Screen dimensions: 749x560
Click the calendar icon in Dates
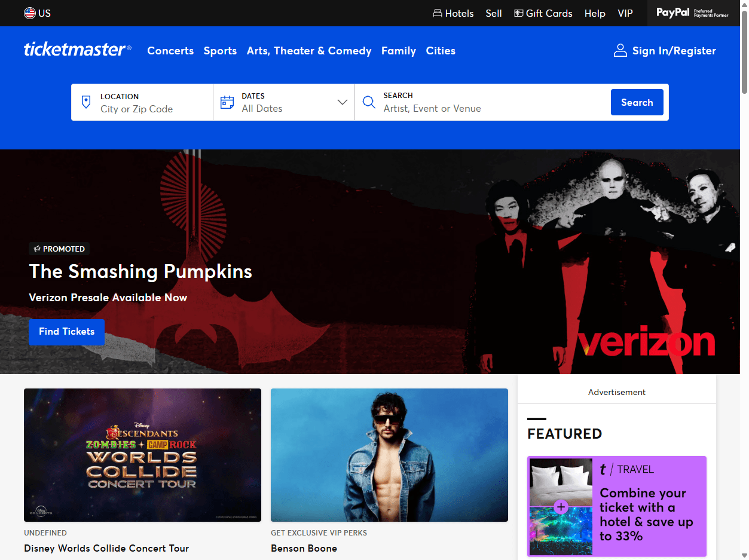tap(227, 102)
